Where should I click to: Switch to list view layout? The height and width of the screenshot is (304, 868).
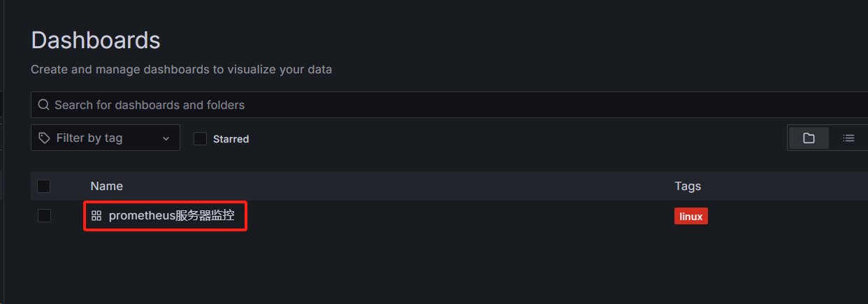click(848, 138)
